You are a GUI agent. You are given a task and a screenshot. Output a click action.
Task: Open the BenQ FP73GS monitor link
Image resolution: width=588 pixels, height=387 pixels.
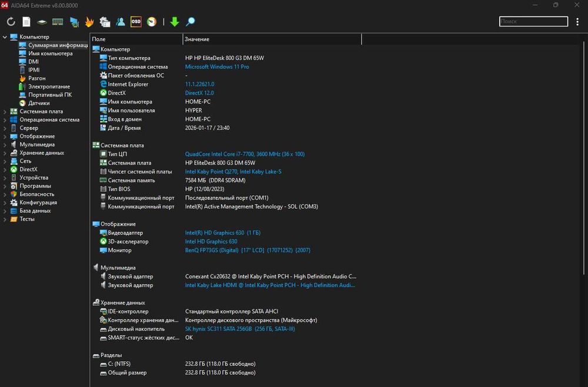tap(248, 250)
